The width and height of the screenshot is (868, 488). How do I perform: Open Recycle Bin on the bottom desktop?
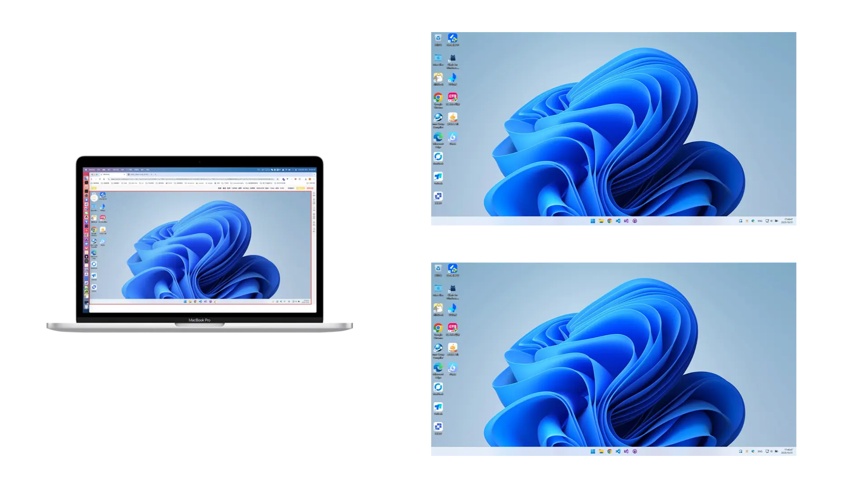tap(438, 269)
